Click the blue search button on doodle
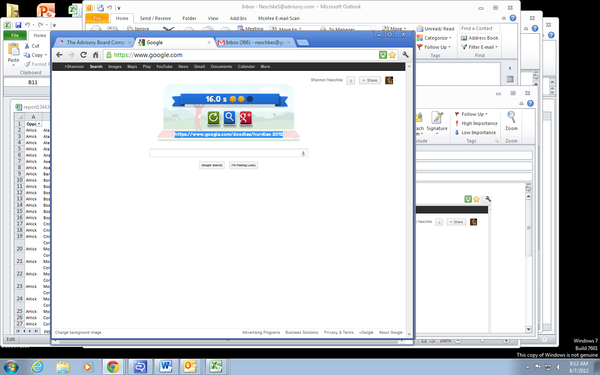600x375 pixels. (x=229, y=117)
